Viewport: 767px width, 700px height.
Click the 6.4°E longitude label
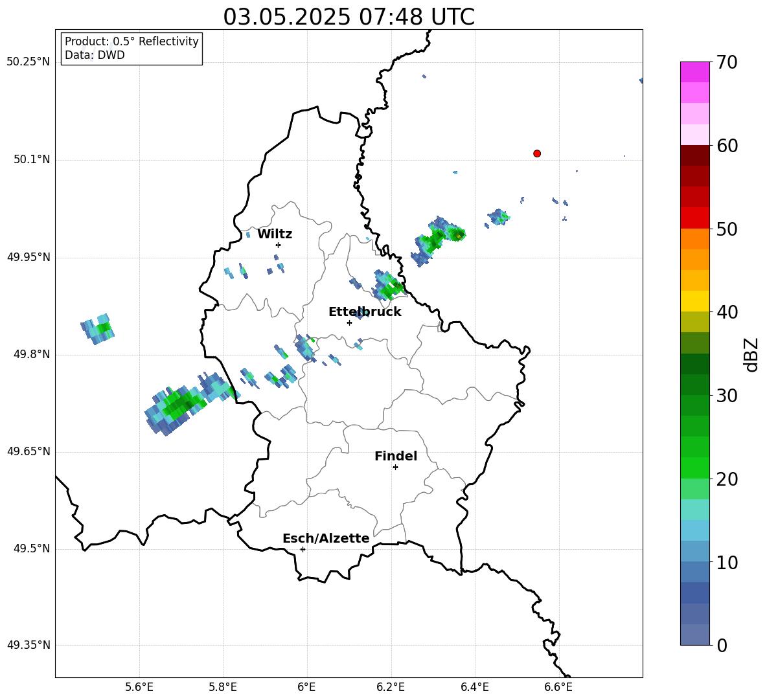click(x=474, y=687)
